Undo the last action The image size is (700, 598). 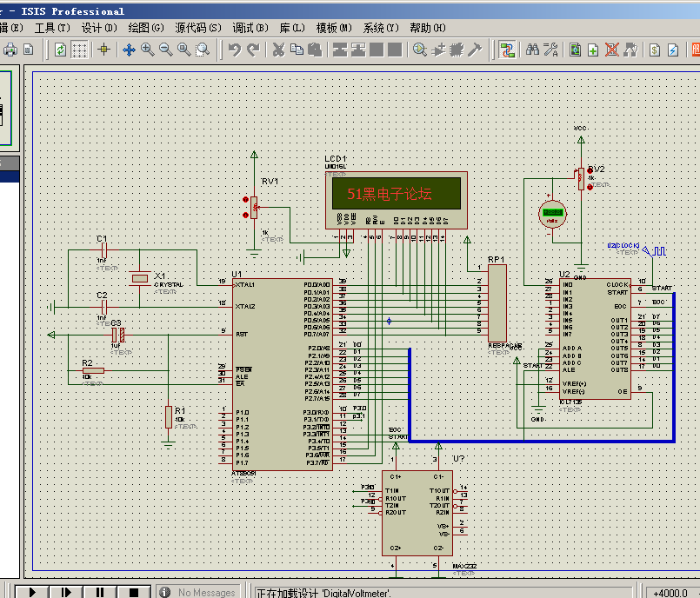235,50
